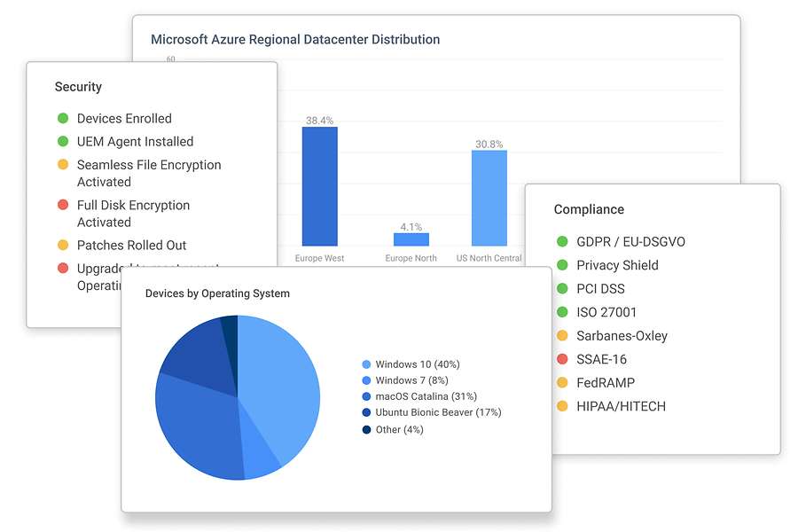798x532 pixels.
Task: Click the Windows 10 (40%) legend text
Action: tap(418, 364)
